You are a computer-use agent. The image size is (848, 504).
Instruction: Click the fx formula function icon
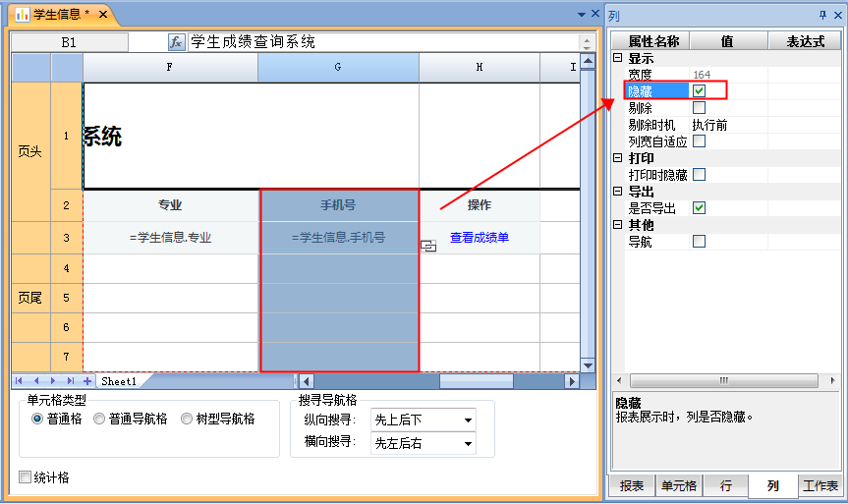177,42
